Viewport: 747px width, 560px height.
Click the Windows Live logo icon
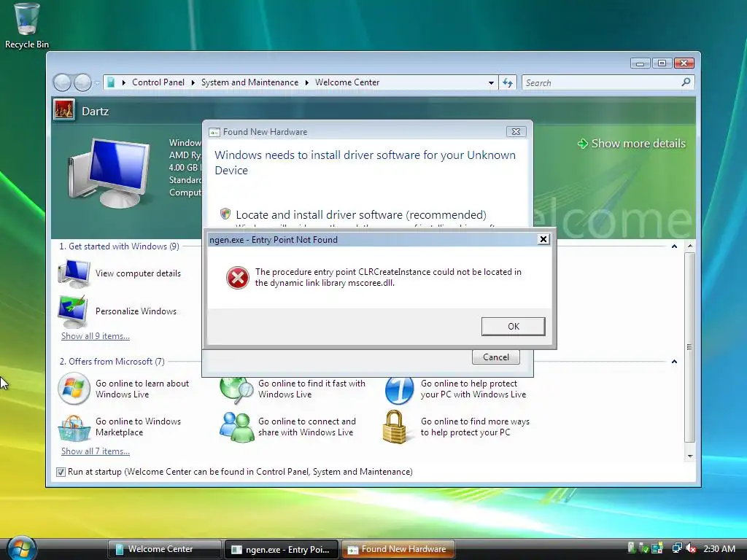[74, 389]
